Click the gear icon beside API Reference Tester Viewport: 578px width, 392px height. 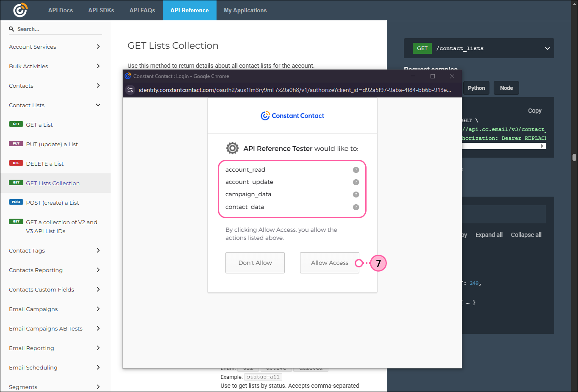(232, 148)
